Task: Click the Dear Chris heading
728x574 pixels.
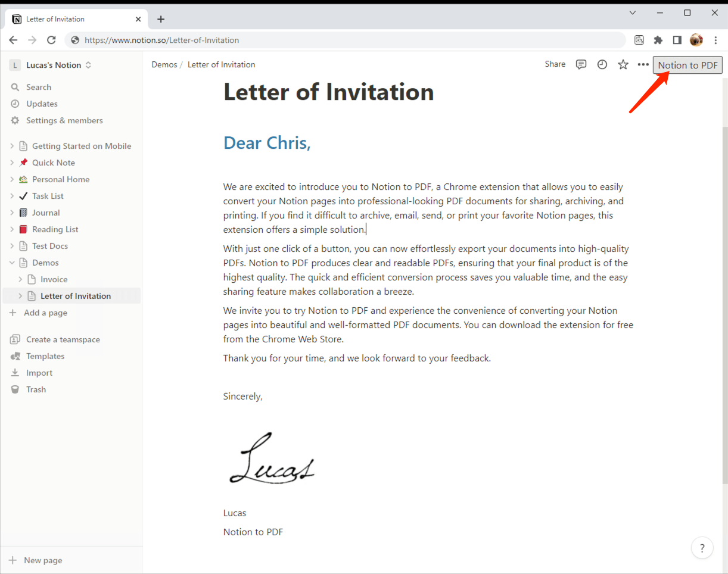Action: coord(267,143)
